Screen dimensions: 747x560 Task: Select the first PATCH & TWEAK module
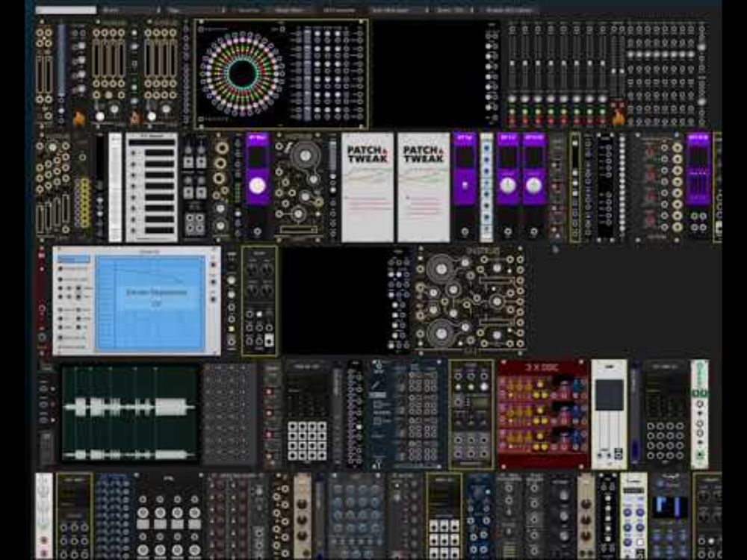point(368,187)
